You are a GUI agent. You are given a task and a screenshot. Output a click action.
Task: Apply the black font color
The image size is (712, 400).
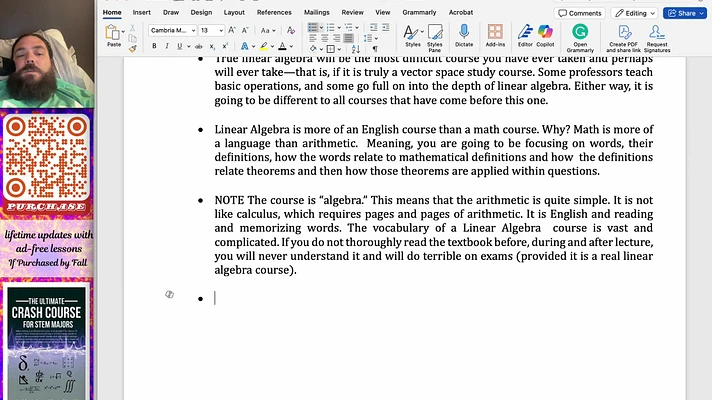click(x=282, y=46)
